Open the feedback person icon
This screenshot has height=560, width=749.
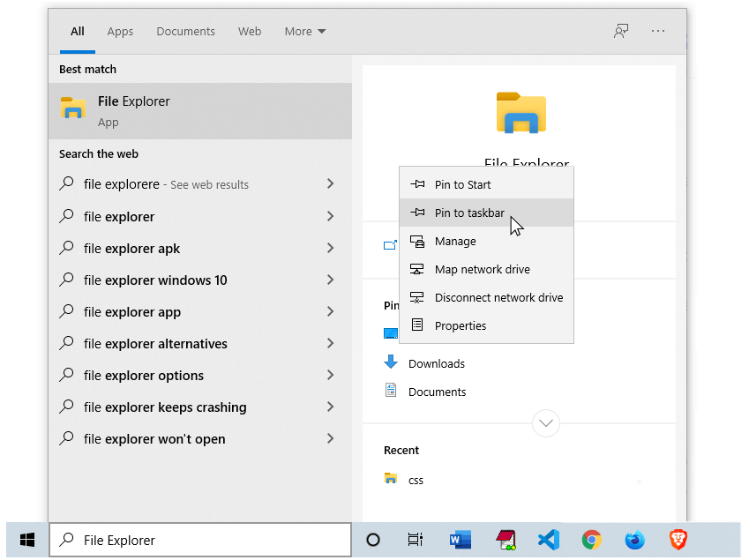[x=621, y=31]
